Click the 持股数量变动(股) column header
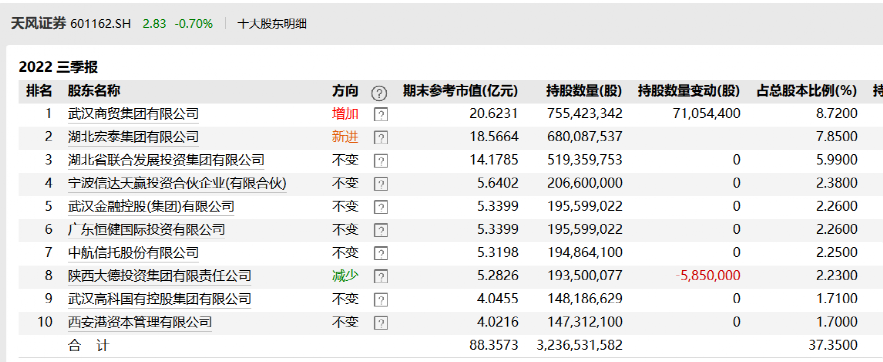 click(x=689, y=91)
